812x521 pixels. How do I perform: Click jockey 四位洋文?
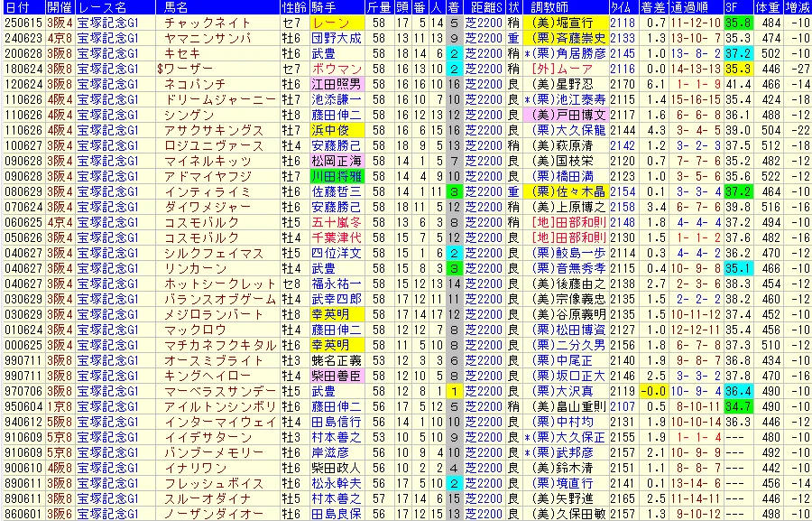coord(337,253)
